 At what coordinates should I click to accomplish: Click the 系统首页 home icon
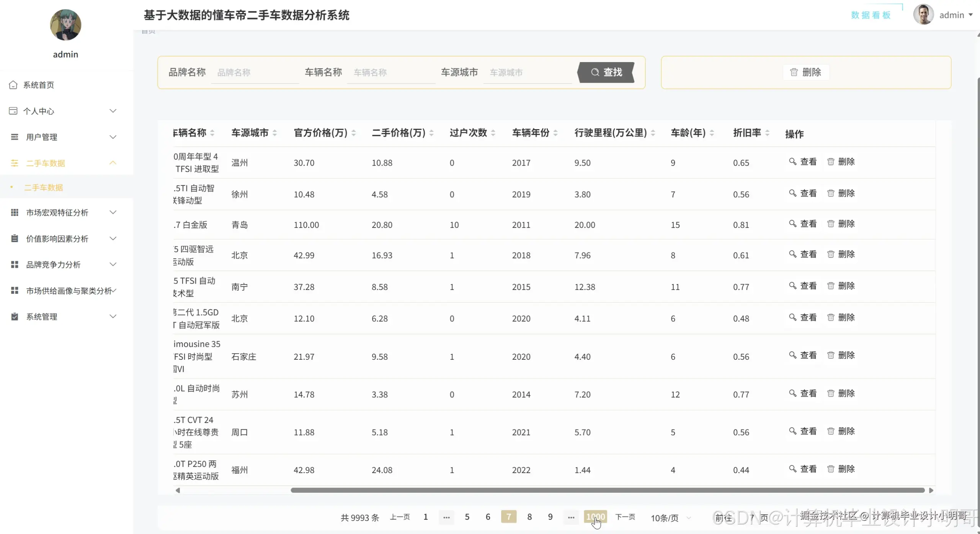[13, 85]
